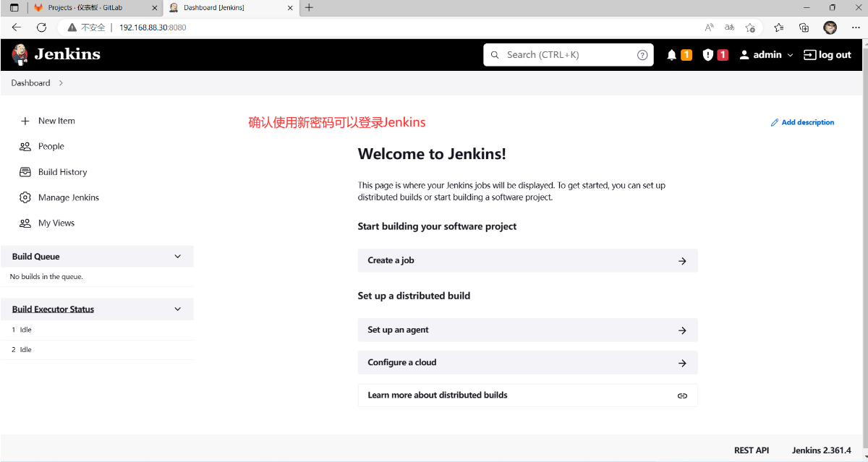Click Configure a cloud
The image size is (868, 462).
[x=527, y=362]
